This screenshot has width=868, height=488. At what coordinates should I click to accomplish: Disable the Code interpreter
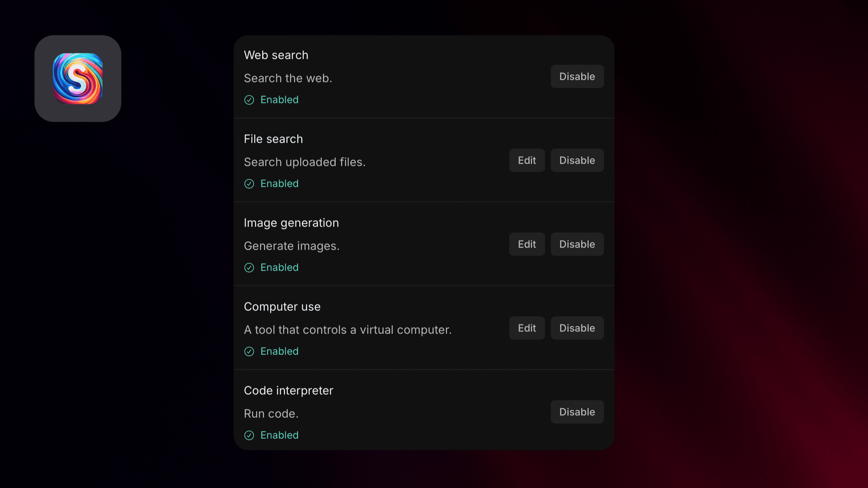[576, 412]
